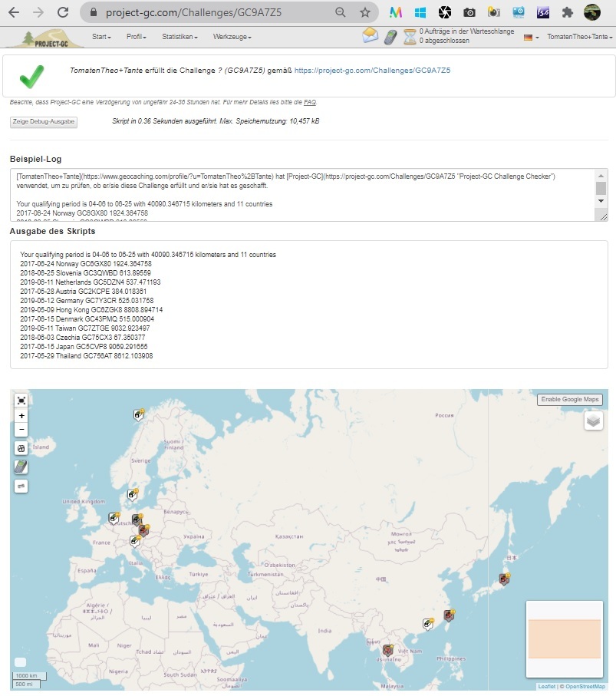Toggle fullscreen on the map
Viewport: 616px width, 696px height.
click(x=21, y=401)
